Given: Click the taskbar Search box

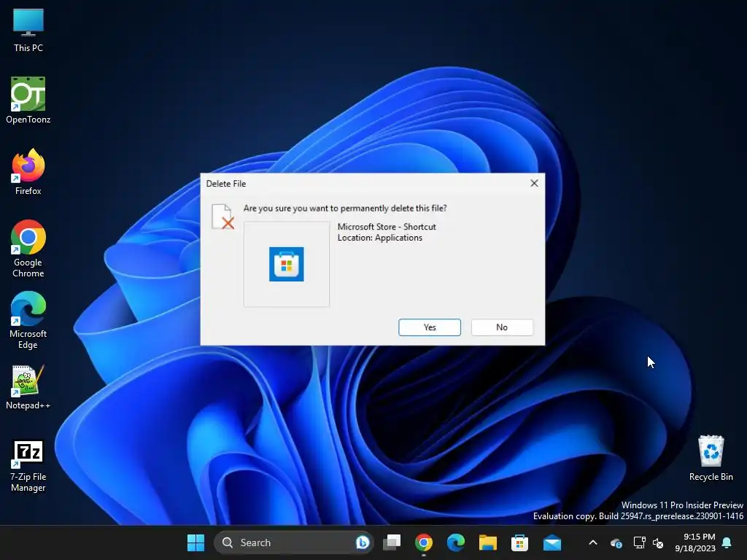Looking at the screenshot, I should (x=293, y=542).
